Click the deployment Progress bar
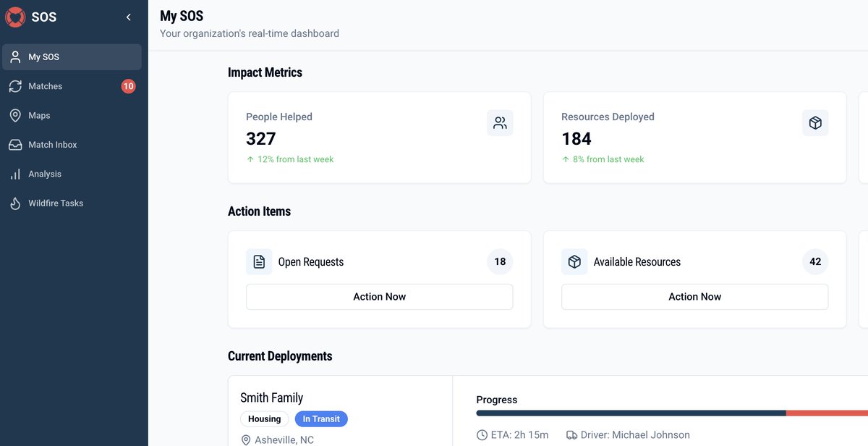The width and height of the screenshot is (868, 446). pyautogui.click(x=672, y=413)
